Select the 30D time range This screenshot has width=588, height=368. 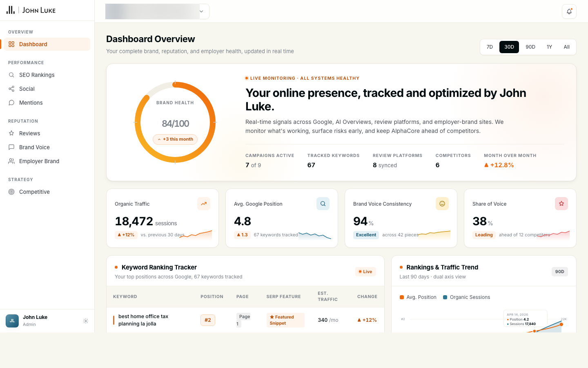tap(509, 47)
